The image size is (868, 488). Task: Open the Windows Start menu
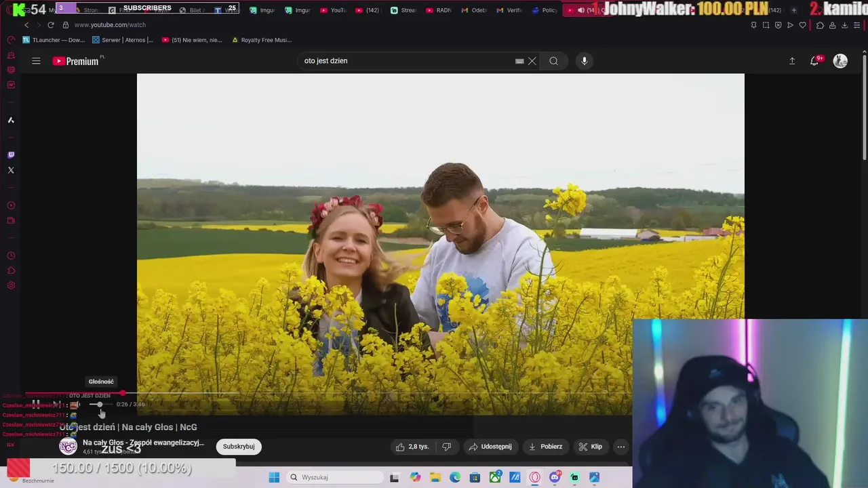(274, 477)
